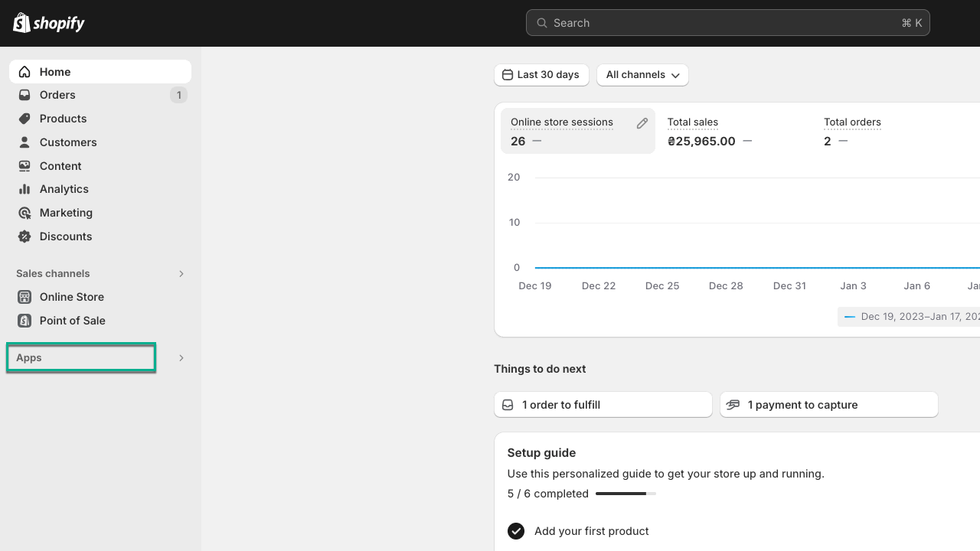
Task: Click the Discounts badge icon
Action: click(x=24, y=236)
